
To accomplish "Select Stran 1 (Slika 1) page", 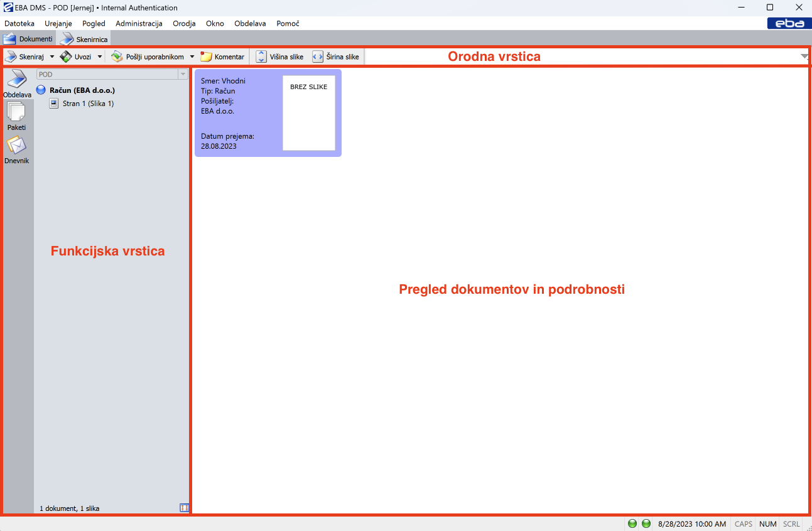I will pos(88,104).
